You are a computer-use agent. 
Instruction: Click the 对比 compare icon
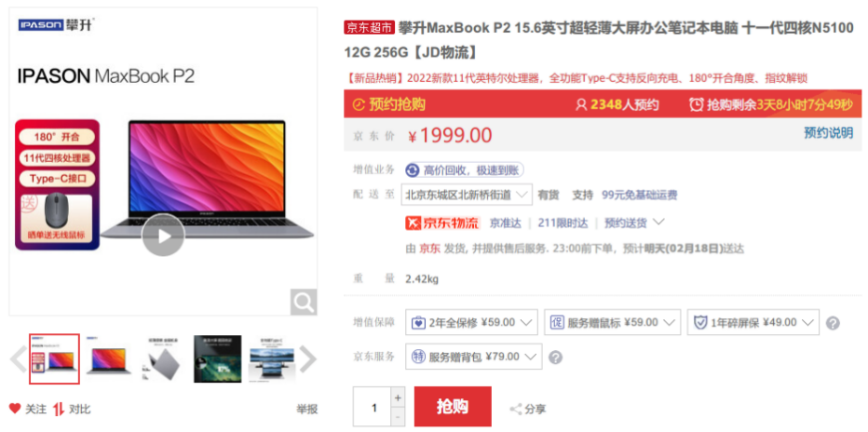pos(59,410)
